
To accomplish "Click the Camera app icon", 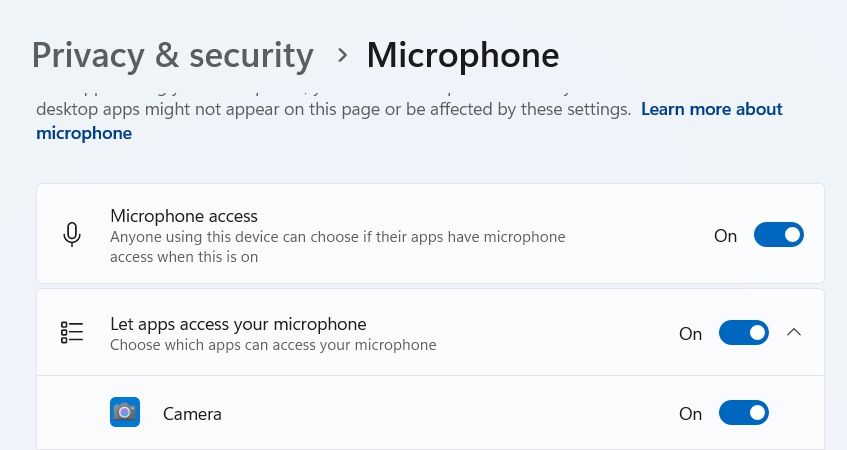I will [x=125, y=412].
